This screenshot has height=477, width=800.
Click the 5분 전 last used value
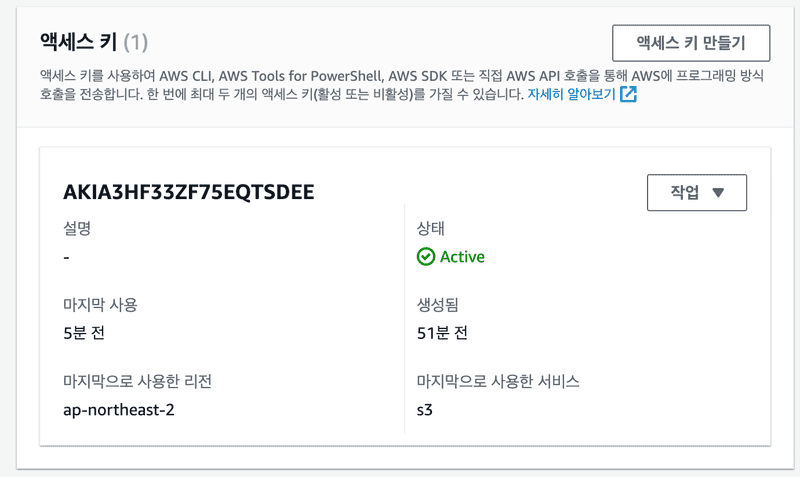(84, 333)
